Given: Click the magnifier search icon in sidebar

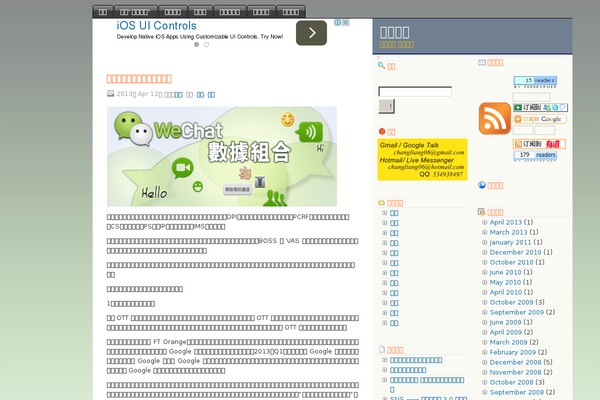Looking at the screenshot, I should 381,65.
